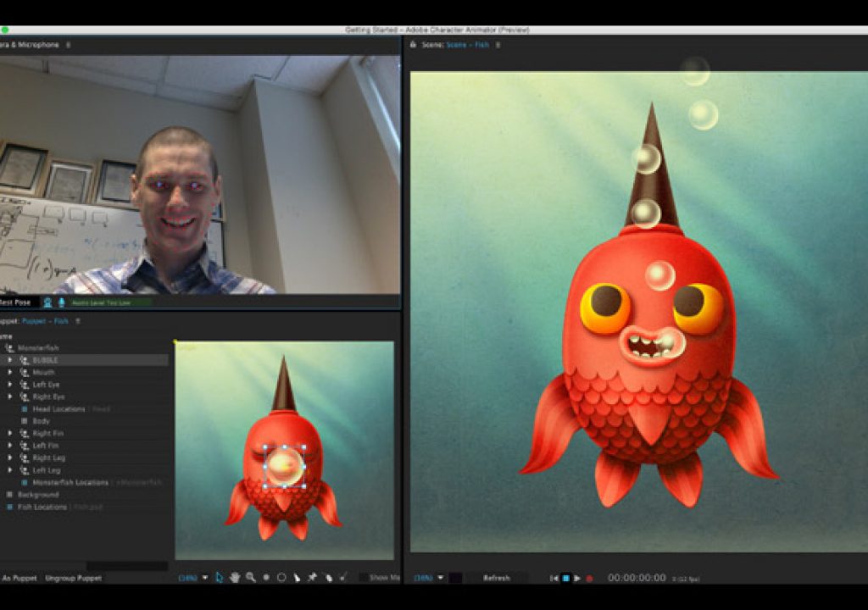
Task: Select the Head Locations layer row
Action: point(84,408)
